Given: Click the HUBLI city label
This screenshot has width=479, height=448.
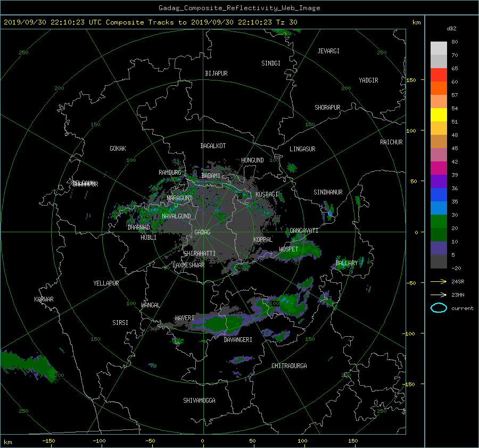Looking at the screenshot, I should [148, 238].
